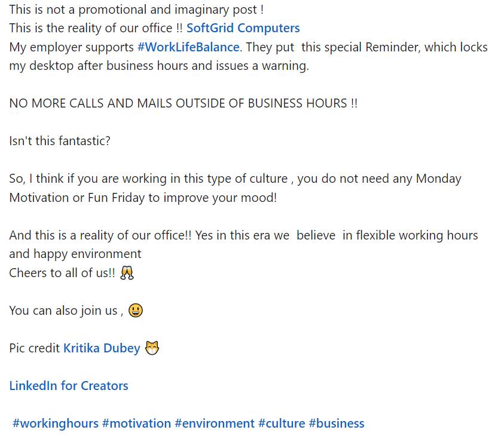Click the 'NO MORE CALLS AND MAILS' line
Viewport: 504px width, 436px height.
[183, 103]
